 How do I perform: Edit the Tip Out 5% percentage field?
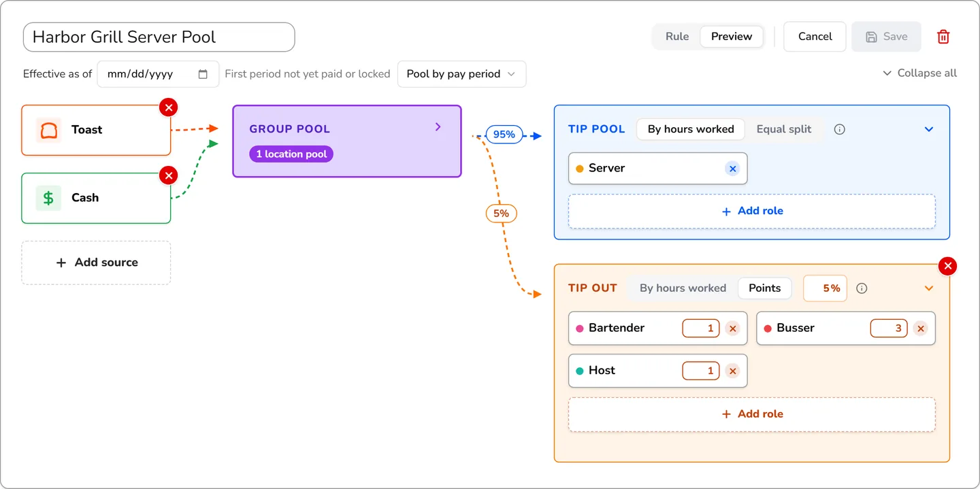825,288
